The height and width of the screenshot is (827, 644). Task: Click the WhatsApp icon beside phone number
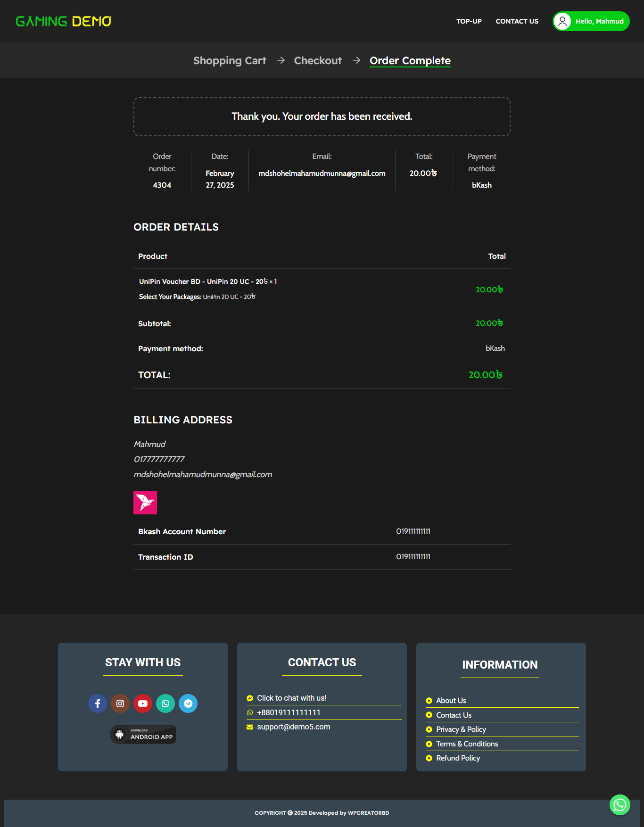[x=250, y=713]
